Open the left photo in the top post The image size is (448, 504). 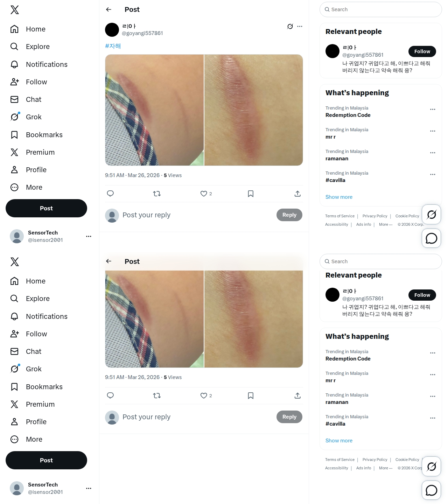pos(154,110)
